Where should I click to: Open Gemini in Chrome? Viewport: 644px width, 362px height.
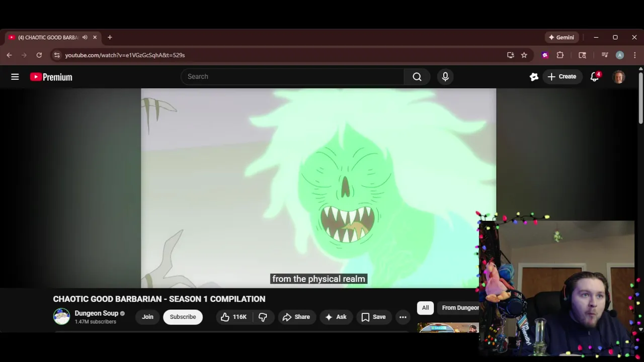click(561, 37)
